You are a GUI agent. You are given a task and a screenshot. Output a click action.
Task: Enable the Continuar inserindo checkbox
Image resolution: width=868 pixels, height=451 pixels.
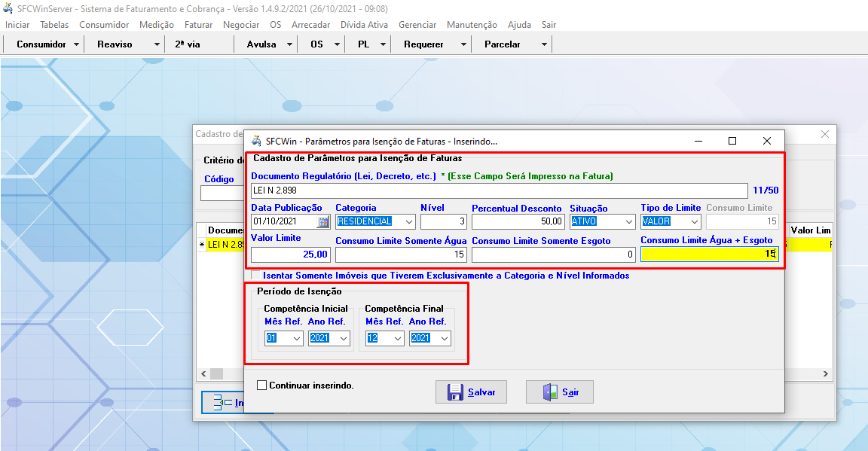click(x=262, y=385)
